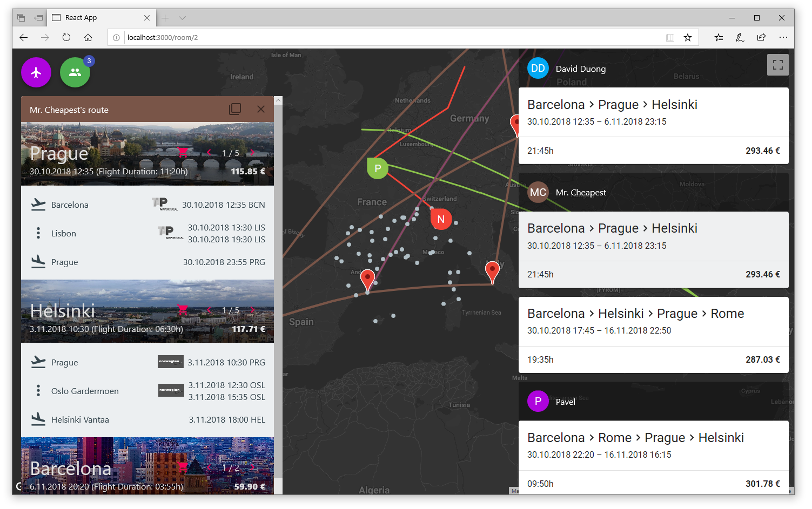Click the Lisbon stopover row text
Screen dimensions: 812x509
tap(64, 233)
